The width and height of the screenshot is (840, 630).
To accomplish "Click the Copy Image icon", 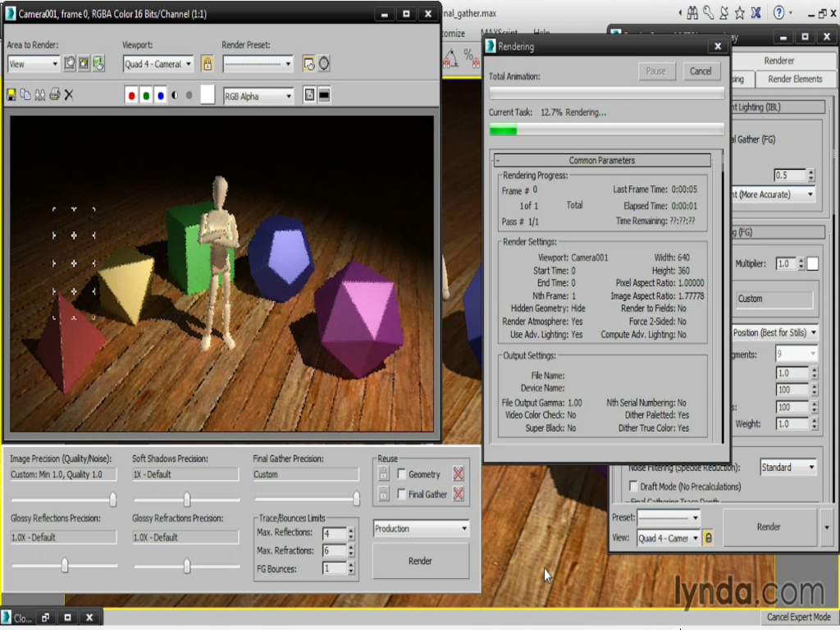I will tap(25, 95).
